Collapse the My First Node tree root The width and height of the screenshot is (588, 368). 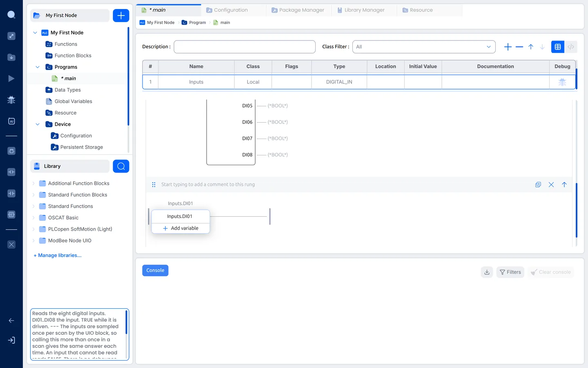click(x=35, y=33)
